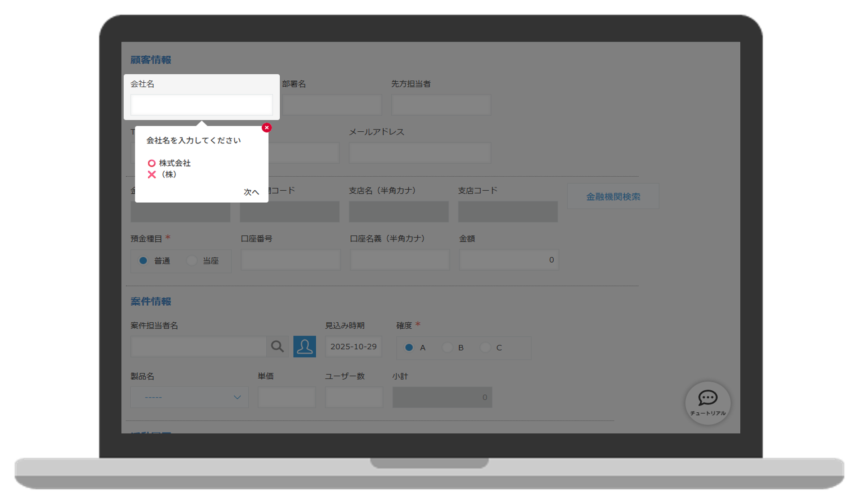Focus the 先方担当者 text field
Image resolution: width=859 pixels, height=504 pixels.
click(x=441, y=105)
